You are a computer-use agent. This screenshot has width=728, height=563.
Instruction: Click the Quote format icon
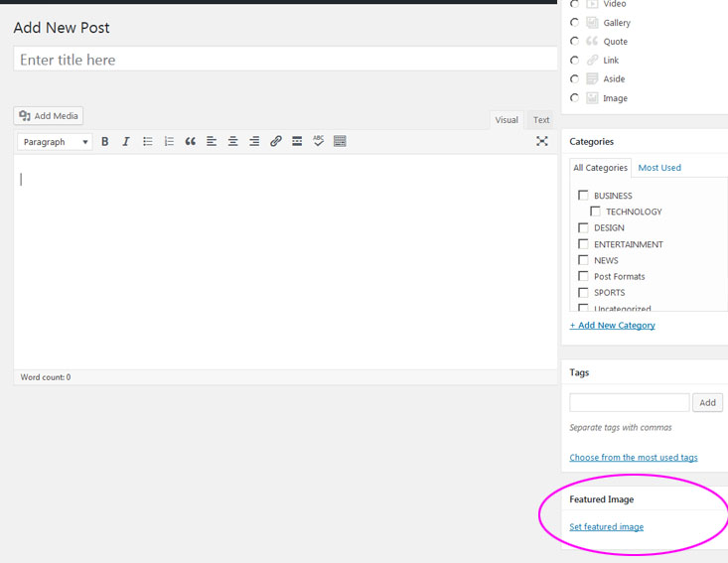592,41
